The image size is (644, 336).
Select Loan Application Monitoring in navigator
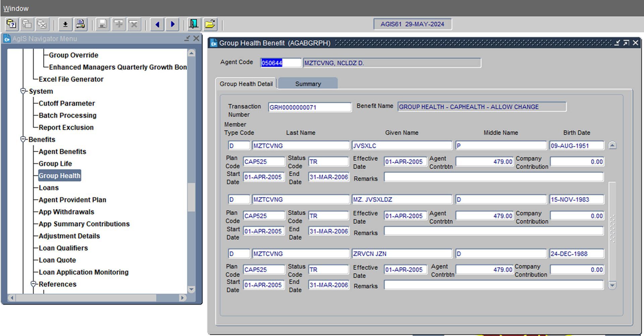tap(84, 272)
